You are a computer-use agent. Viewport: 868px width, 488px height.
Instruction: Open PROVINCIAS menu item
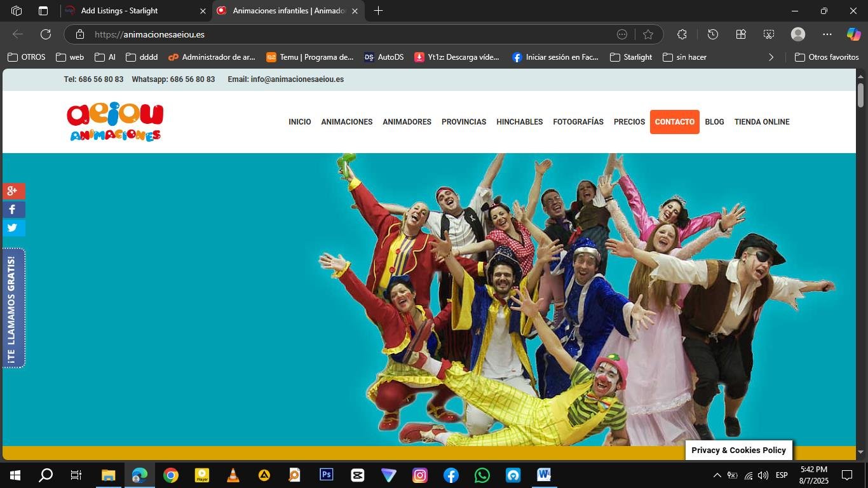(x=464, y=122)
